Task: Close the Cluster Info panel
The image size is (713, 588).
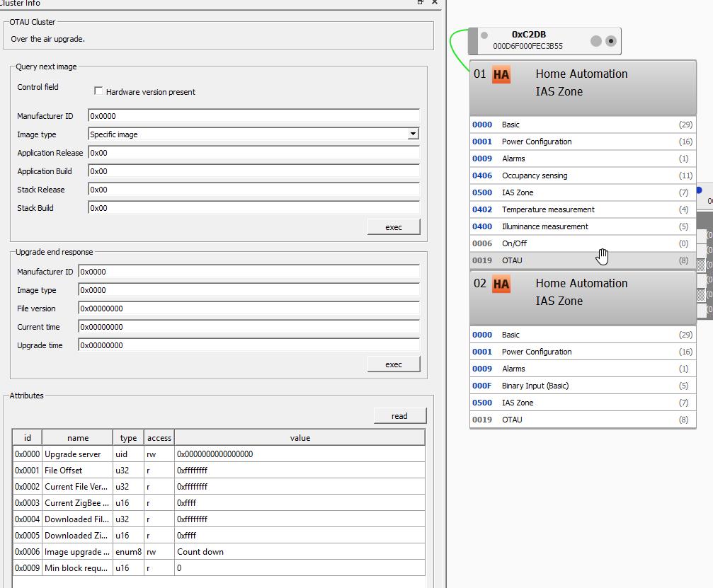Action: (x=434, y=2)
